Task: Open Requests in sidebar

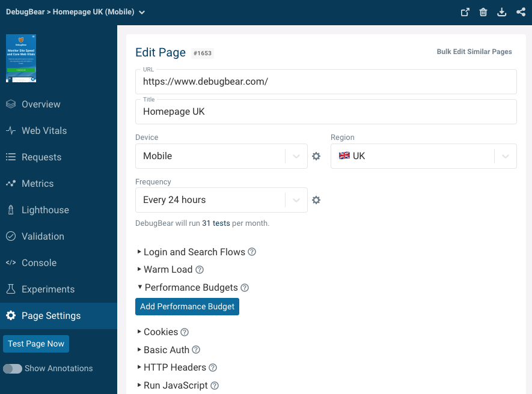Action: click(x=58, y=157)
